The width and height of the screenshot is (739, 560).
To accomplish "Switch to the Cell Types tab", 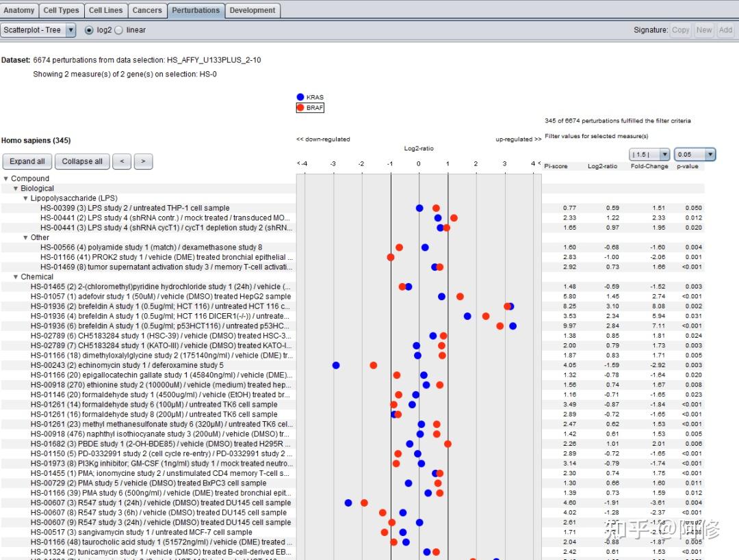I will (x=62, y=10).
